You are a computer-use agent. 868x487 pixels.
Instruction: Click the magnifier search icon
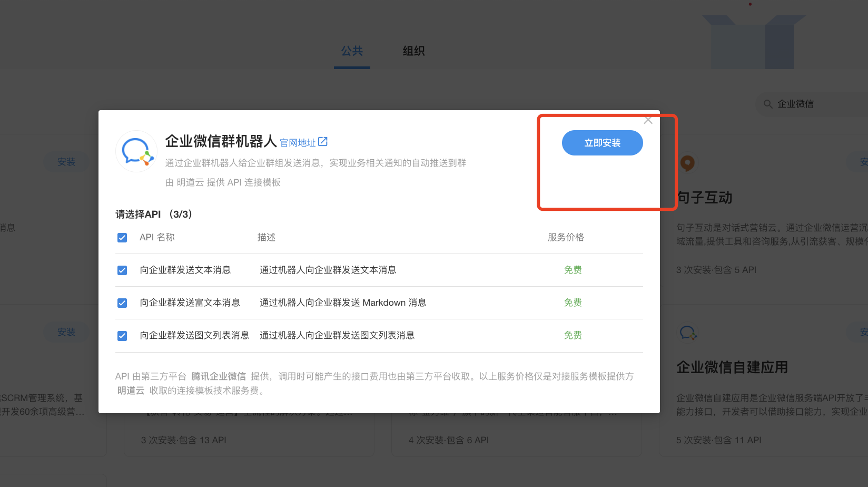tap(768, 104)
